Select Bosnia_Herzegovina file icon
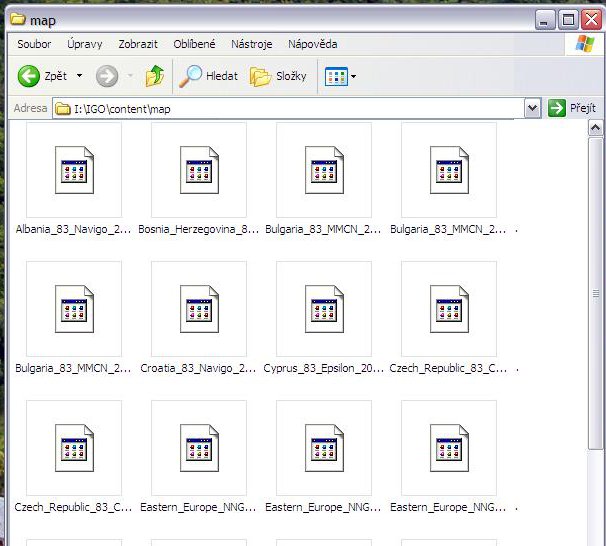The width and height of the screenshot is (606, 546). (x=199, y=169)
